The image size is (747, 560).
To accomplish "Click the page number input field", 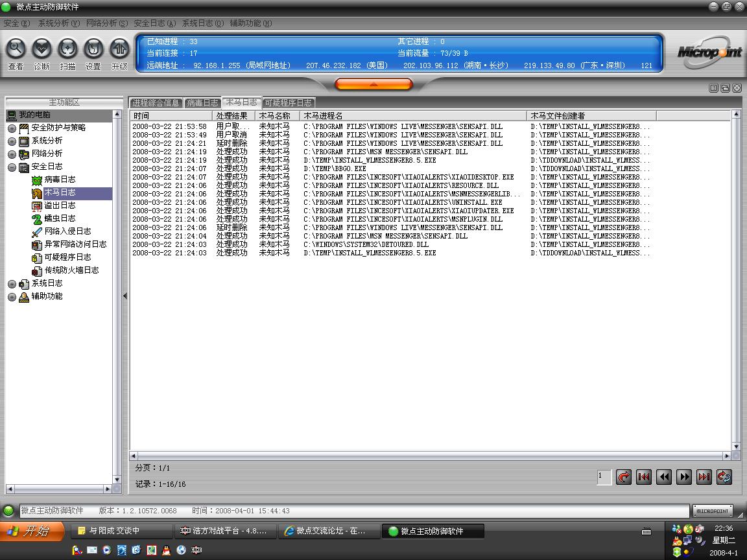I will [x=604, y=476].
